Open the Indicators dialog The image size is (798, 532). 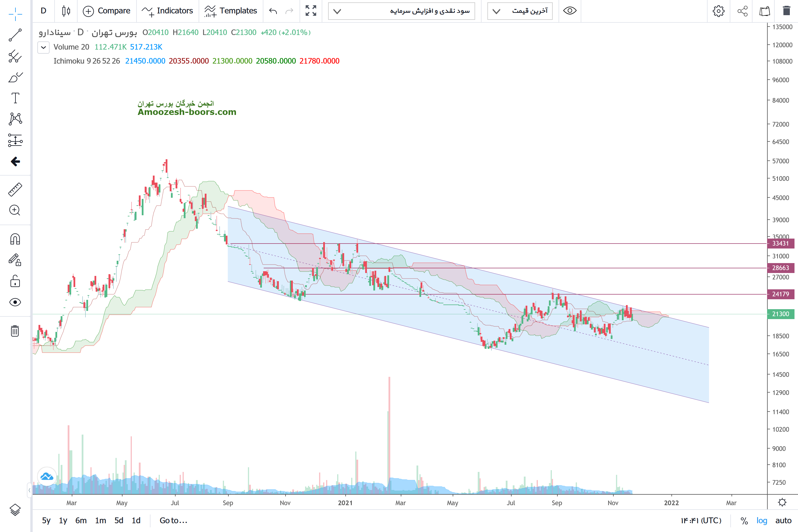168,11
